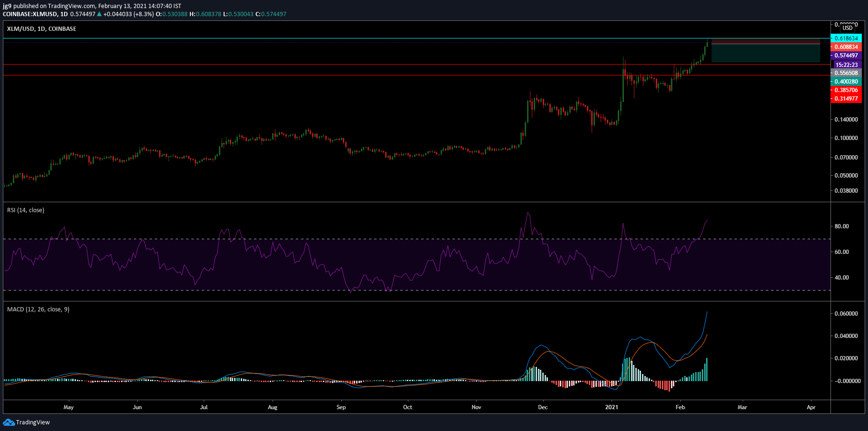Select the grey 0.556508 price label
This screenshot has height=431, width=868.
pos(846,73)
